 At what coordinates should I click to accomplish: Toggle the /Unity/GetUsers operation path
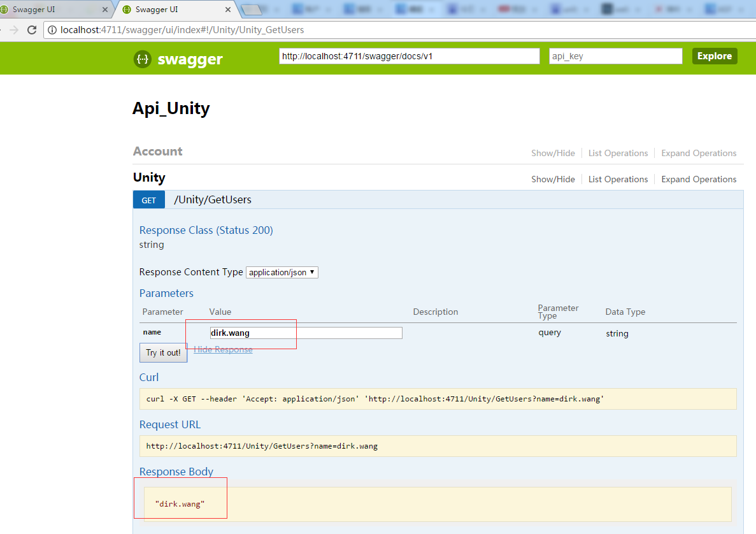tap(213, 199)
